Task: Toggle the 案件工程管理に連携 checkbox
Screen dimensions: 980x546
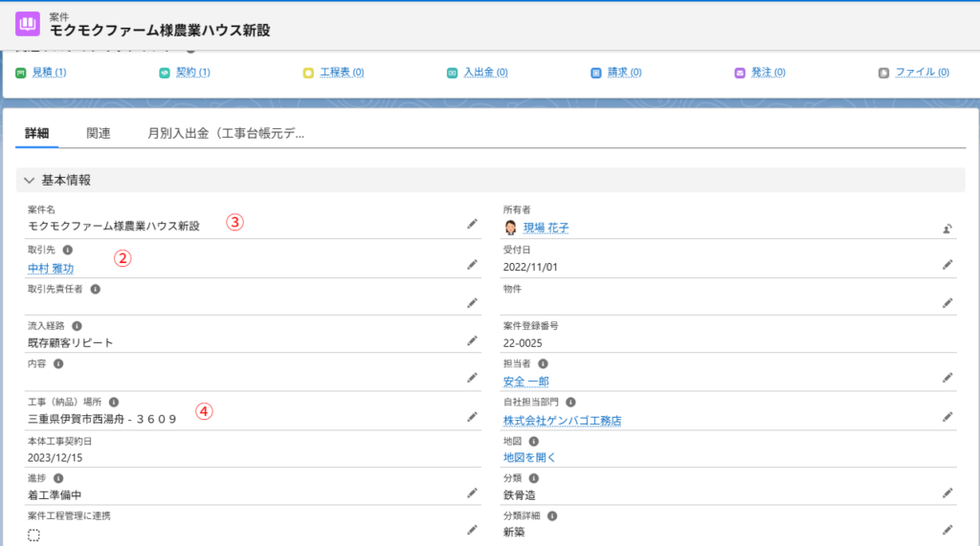Action: point(34,535)
